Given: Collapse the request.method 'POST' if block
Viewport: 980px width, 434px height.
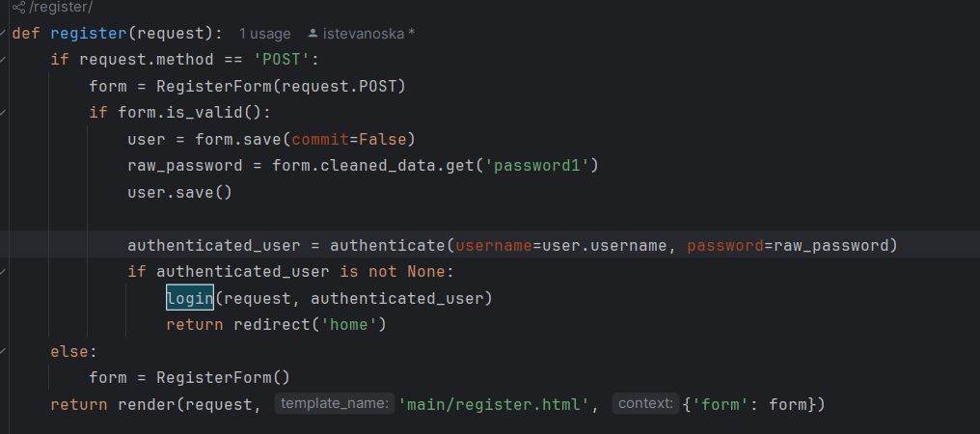Looking at the screenshot, I should pyautogui.click(x=3, y=60).
